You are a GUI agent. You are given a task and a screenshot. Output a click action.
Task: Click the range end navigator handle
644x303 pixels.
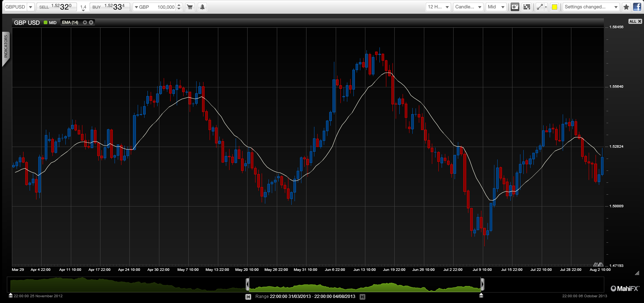pos(482,285)
